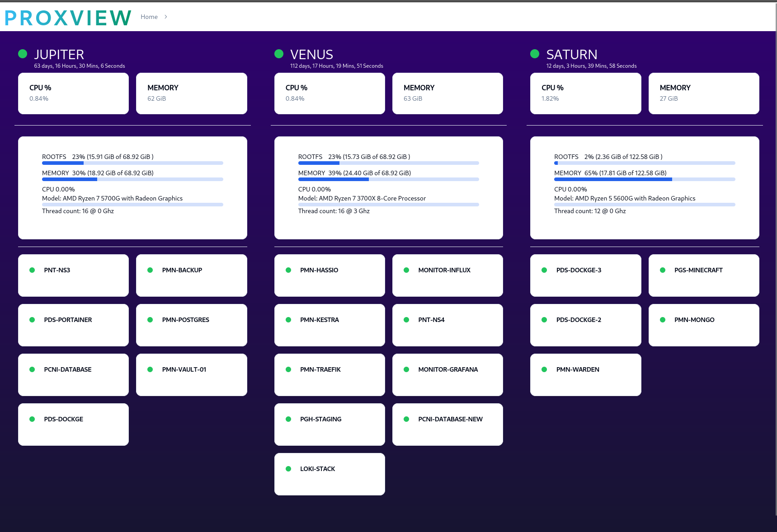Image resolution: width=777 pixels, height=532 pixels.
Task: Open the JUPITER node heading
Action: pos(59,55)
